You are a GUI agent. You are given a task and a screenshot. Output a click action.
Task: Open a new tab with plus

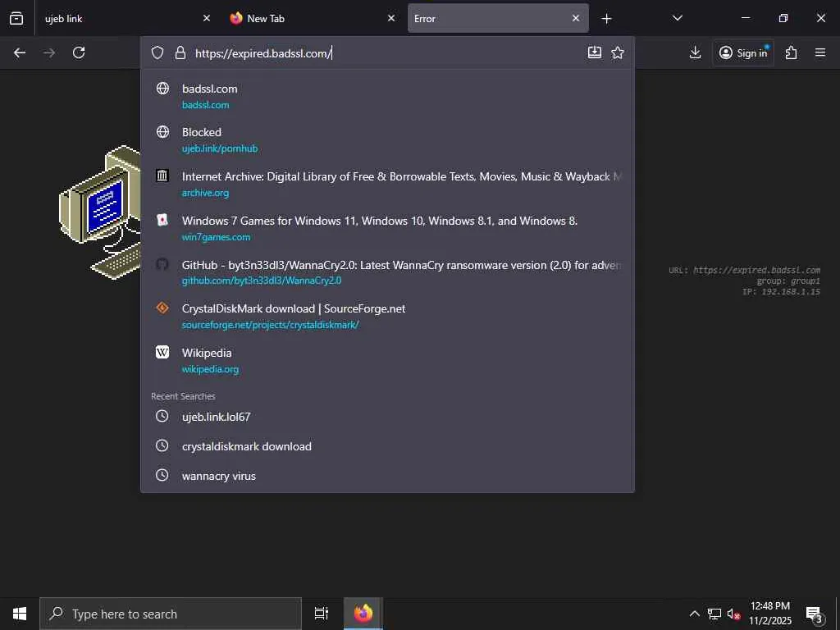pyautogui.click(x=606, y=19)
